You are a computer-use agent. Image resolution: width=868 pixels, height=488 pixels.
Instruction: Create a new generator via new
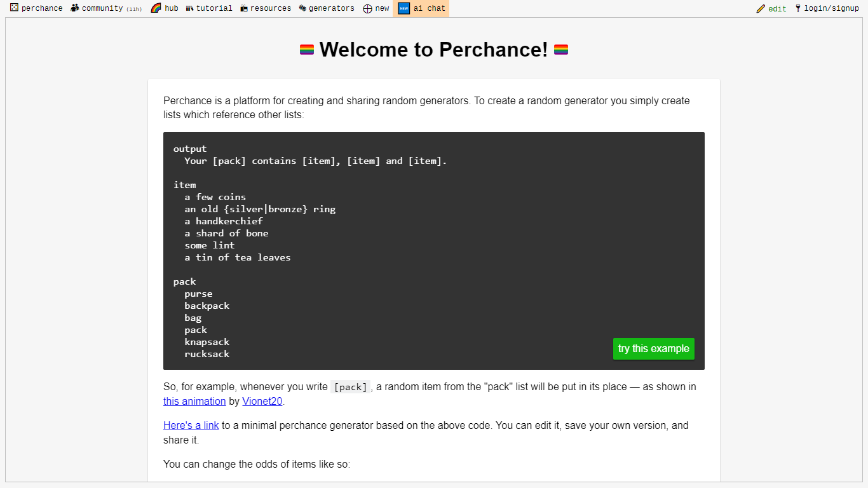coord(376,8)
